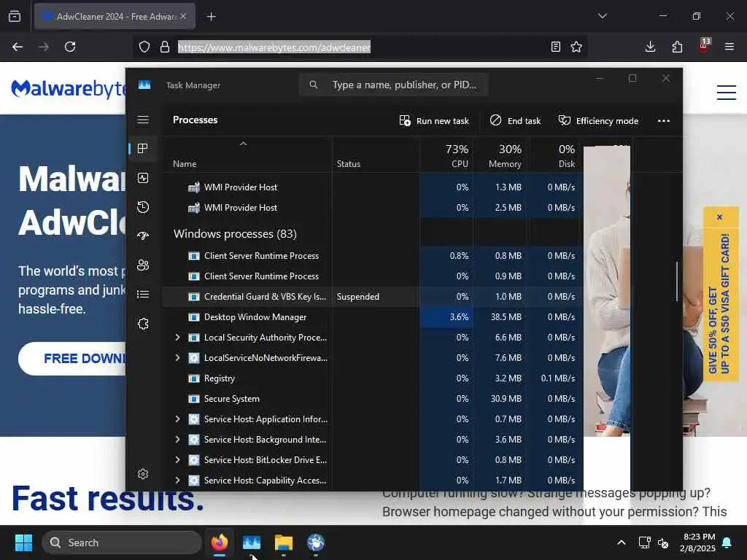The width and height of the screenshot is (747, 560).
Task: Reload the Malwarebytes page
Action: click(x=70, y=47)
